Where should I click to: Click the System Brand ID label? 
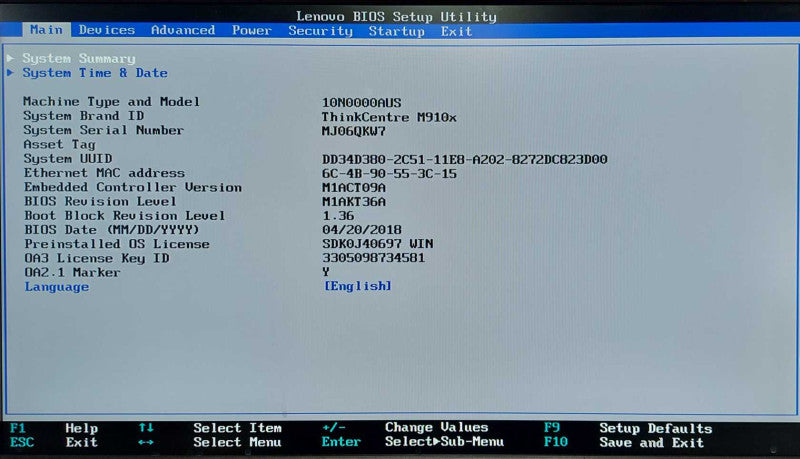83,116
